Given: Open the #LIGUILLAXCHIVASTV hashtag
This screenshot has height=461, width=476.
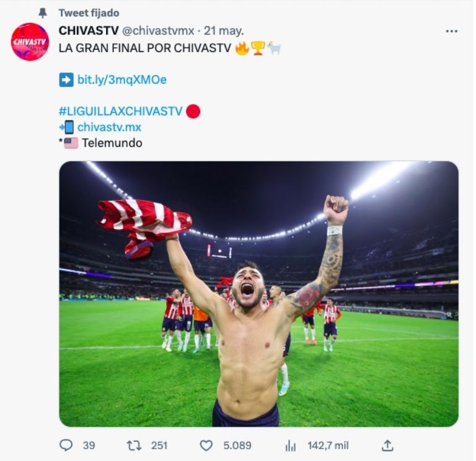Looking at the screenshot, I should (x=120, y=112).
